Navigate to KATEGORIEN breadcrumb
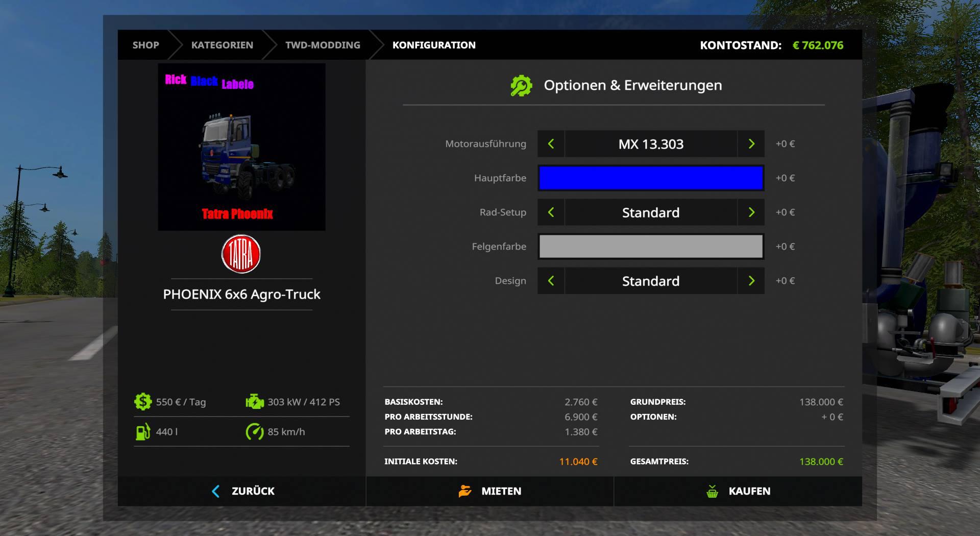980x536 pixels. tap(222, 45)
